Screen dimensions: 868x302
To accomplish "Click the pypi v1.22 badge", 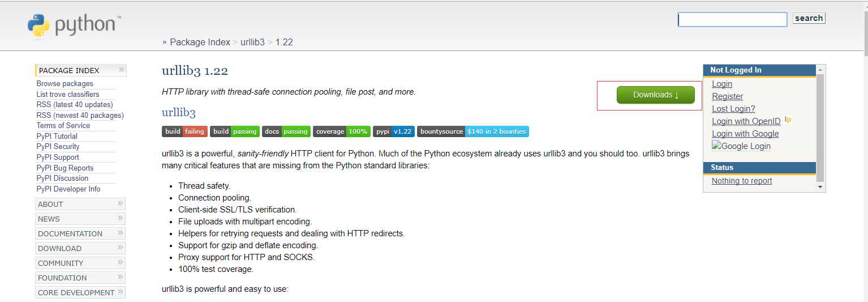I will click(x=394, y=131).
